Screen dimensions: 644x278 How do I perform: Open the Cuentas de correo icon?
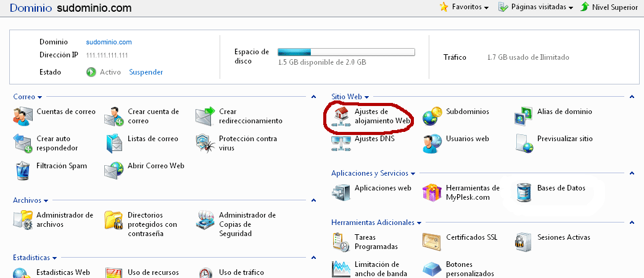pyautogui.click(x=22, y=117)
